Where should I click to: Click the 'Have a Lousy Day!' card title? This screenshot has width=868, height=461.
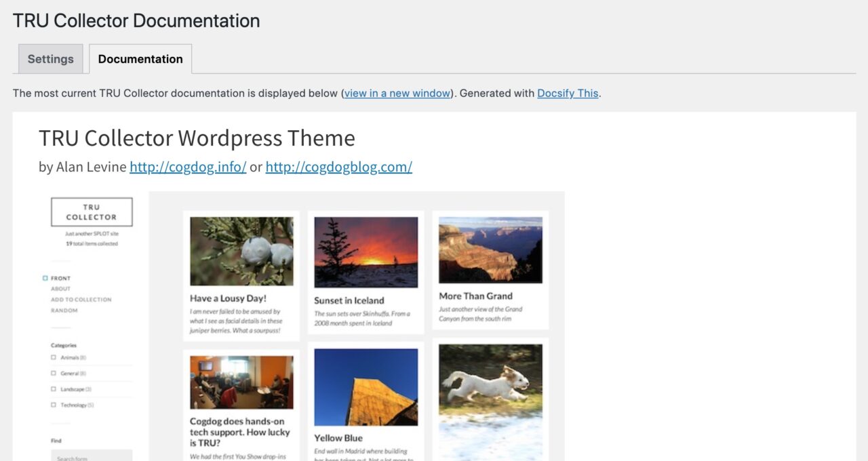tap(229, 298)
